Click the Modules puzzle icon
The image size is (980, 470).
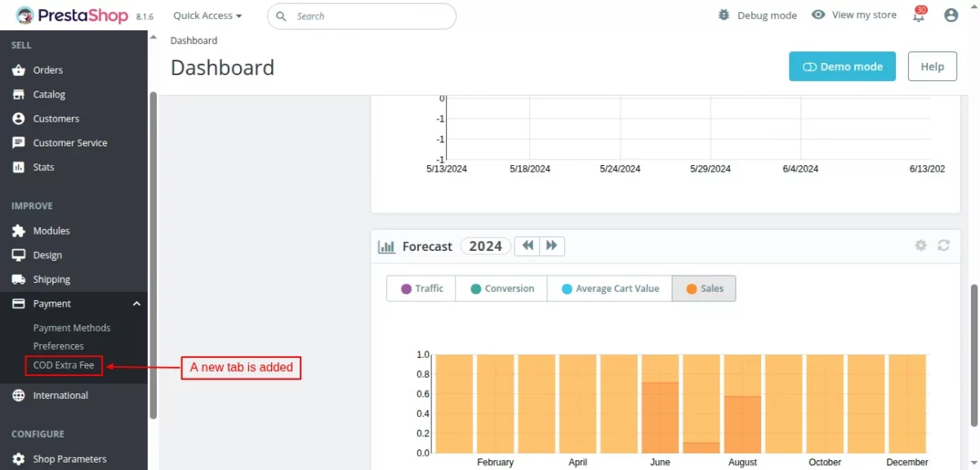coord(19,231)
